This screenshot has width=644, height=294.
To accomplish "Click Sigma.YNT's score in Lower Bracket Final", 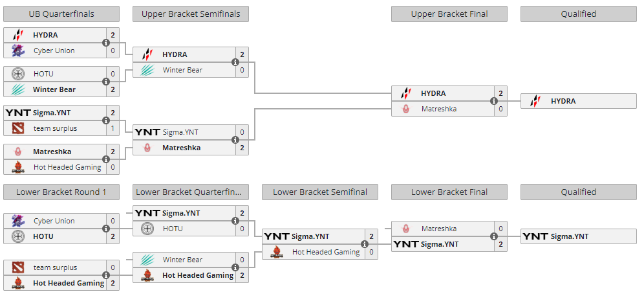I will [x=500, y=244].
